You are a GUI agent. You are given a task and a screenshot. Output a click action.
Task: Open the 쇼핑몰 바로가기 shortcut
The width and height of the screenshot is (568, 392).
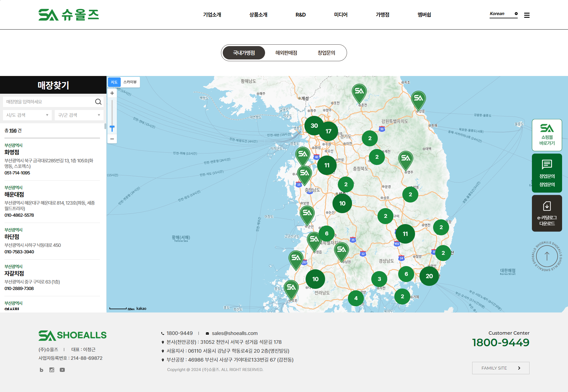(547, 135)
